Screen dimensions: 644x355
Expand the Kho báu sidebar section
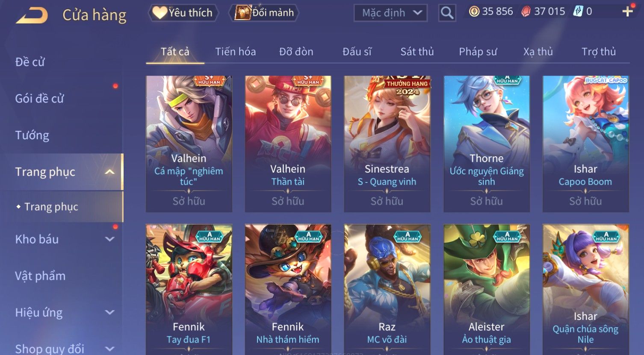(110, 239)
